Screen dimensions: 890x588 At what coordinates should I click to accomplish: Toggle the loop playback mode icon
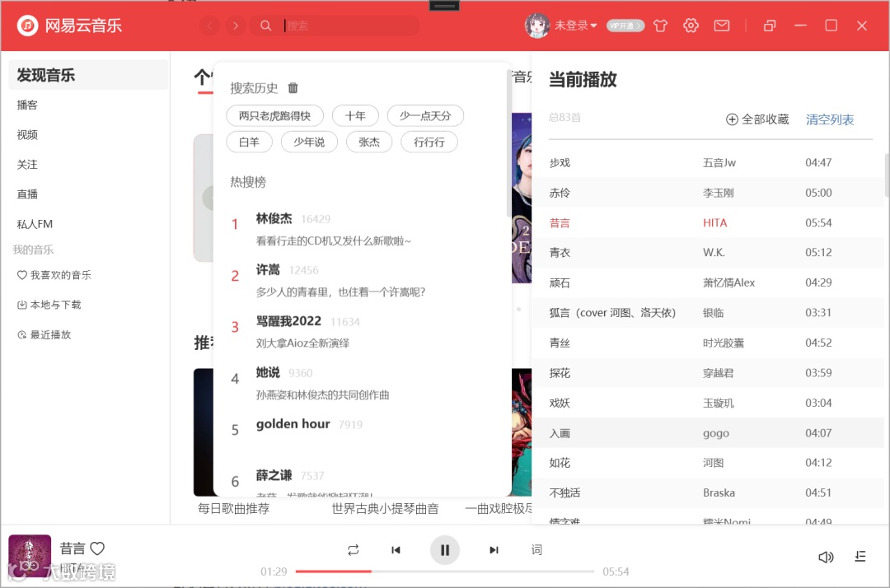[353, 550]
